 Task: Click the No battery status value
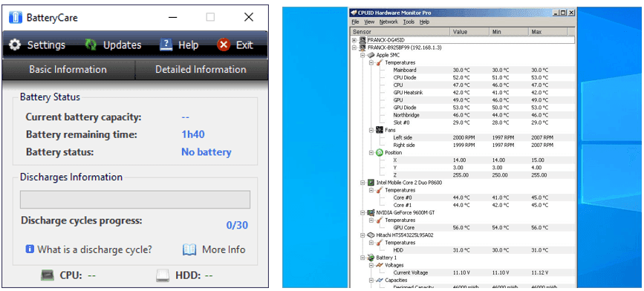(x=206, y=152)
